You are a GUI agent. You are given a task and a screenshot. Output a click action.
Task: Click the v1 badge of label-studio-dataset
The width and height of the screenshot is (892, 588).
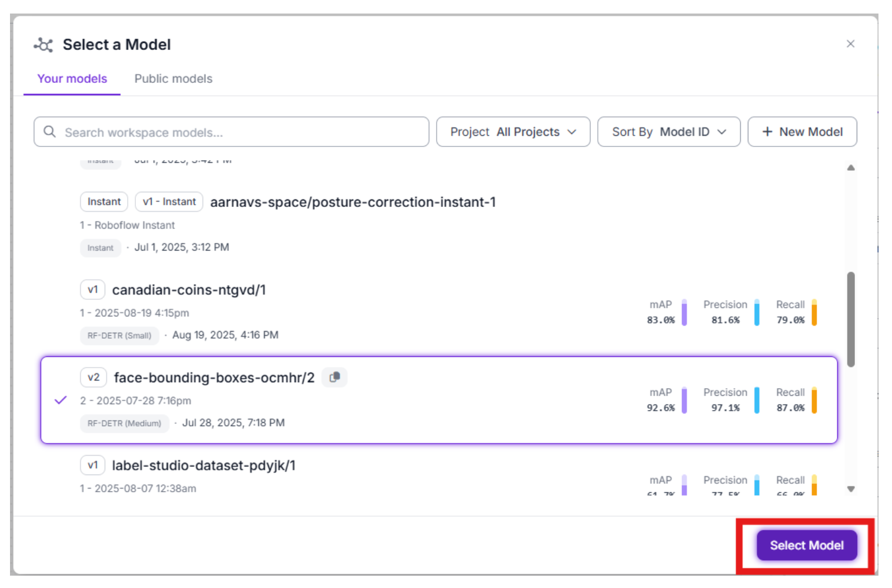(93, 465)
